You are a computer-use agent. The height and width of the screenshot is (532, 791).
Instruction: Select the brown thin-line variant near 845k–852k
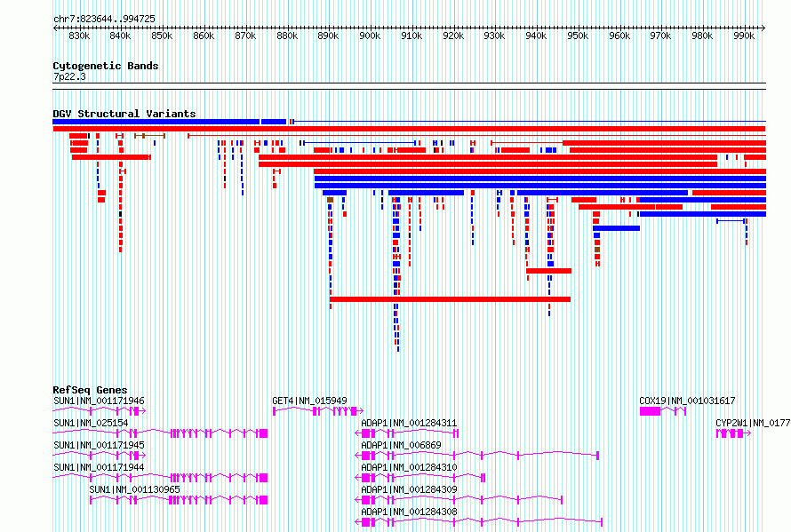pyautogui.click(x=150, y=136)
